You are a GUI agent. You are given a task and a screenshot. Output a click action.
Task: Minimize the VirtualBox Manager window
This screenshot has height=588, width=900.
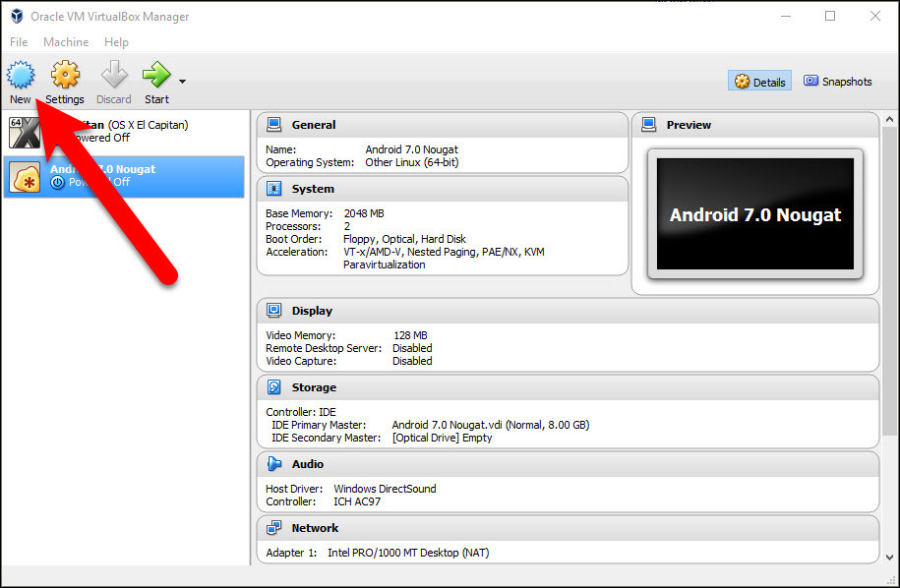click(x=786, y=16)
